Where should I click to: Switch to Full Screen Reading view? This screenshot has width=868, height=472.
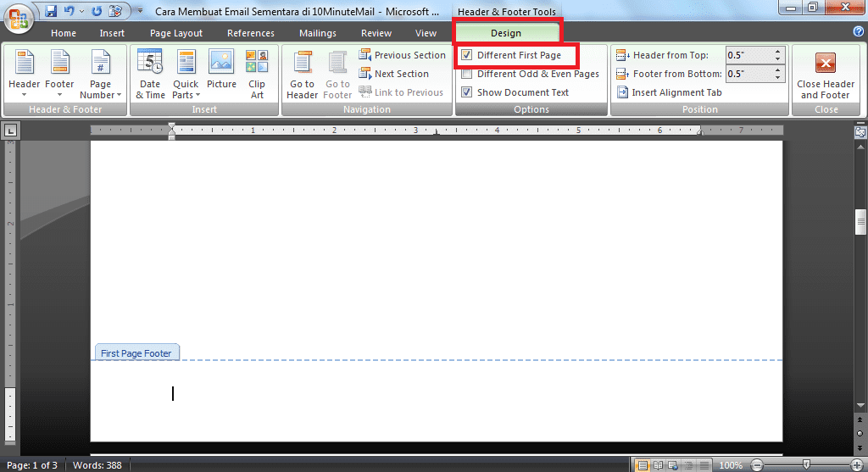point(658,465)
